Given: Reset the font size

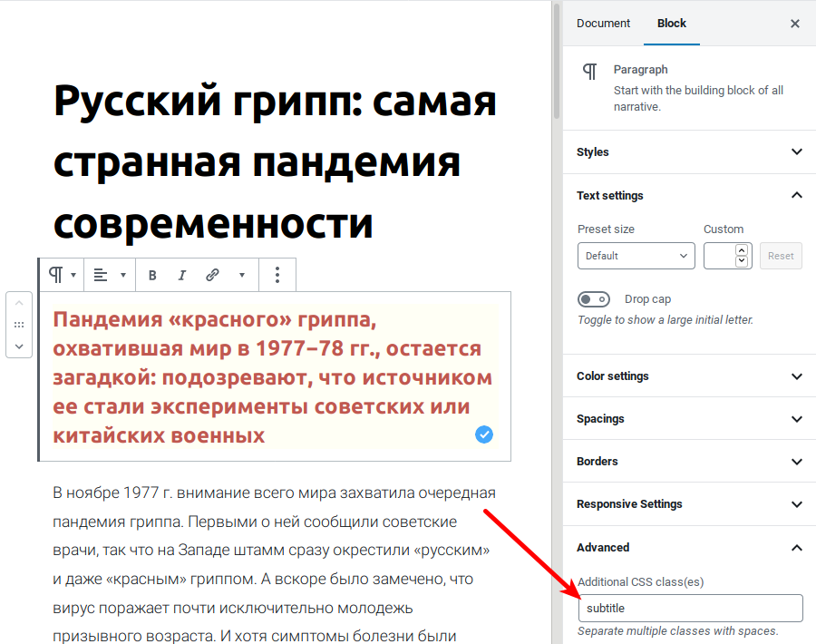Looking at the screenshot, I should tap(781, 256).
